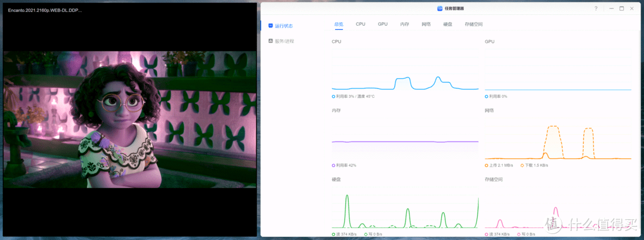Switch to the GPU tab
Image resolution: width=644 pixels, height=240 pixels.
click(x=382, y=24)
